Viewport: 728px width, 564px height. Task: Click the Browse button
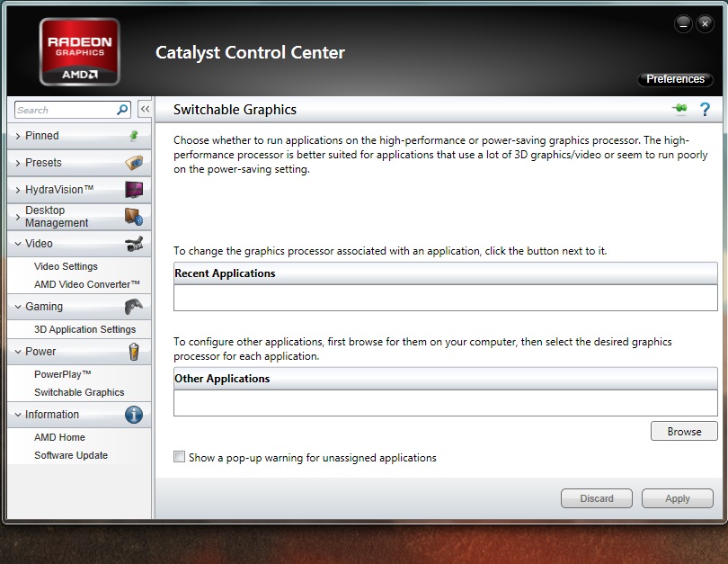click(684, 431)
